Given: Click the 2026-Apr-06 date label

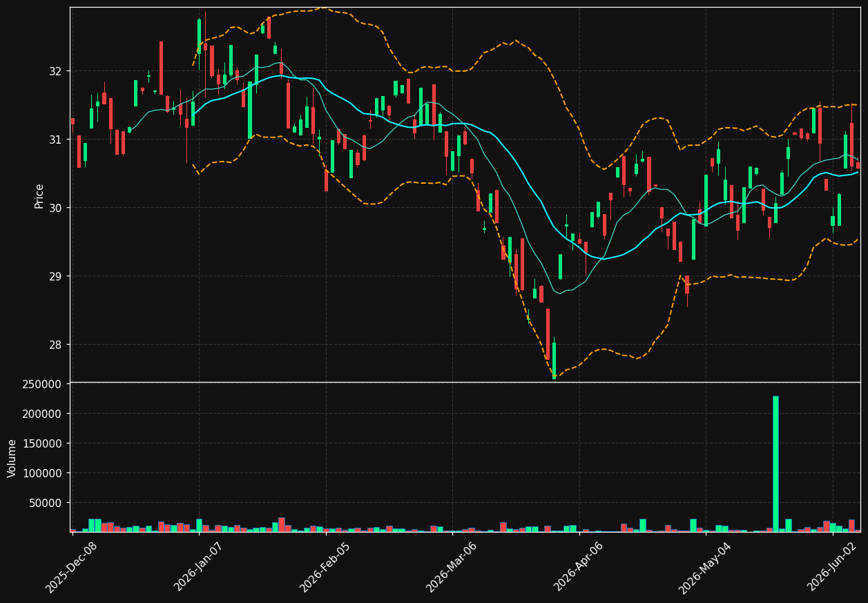Looking at the screenshot, I should point(579,568).
